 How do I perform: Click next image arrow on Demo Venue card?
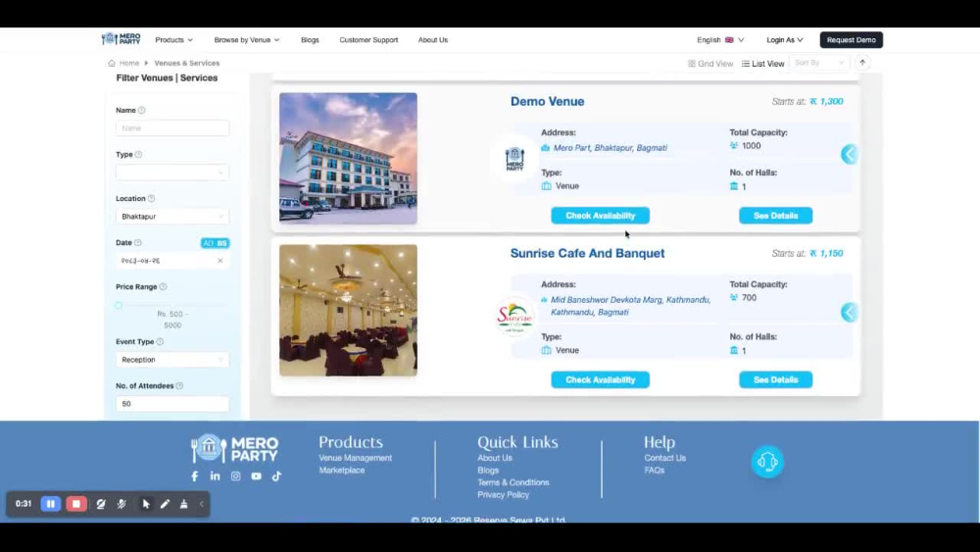[850, 154]
